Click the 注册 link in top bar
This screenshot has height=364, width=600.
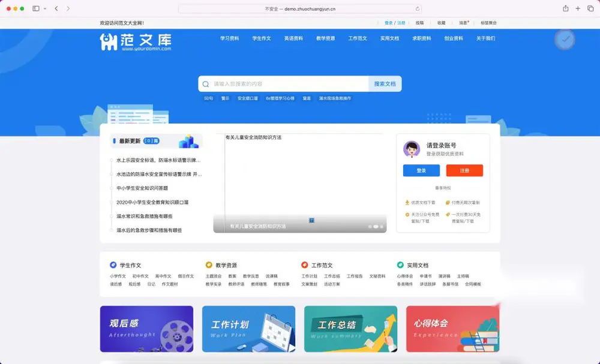coord(401,23)
